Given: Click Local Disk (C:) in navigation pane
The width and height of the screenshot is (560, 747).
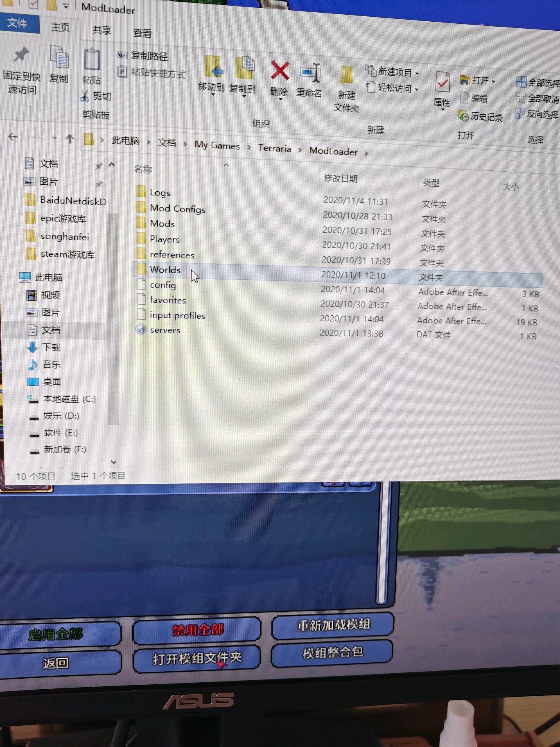Looking at the screenshot, I should [69, 399].
